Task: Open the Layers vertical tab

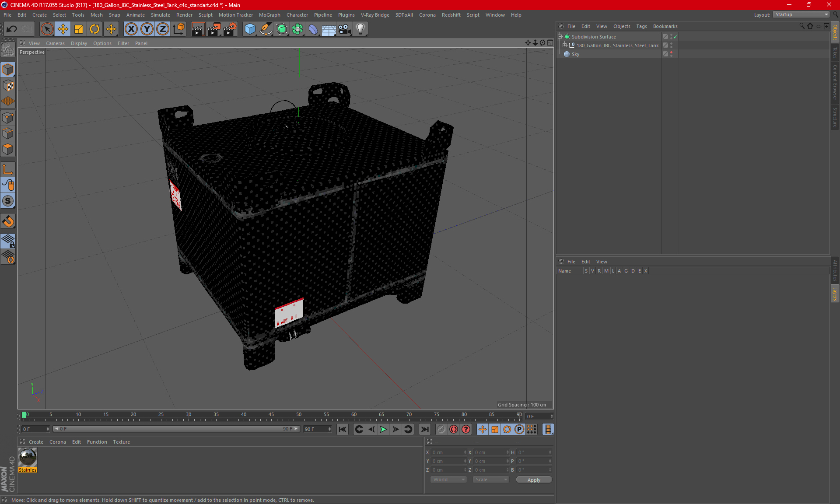Action: pyautogui.click(x=835, y=294)
